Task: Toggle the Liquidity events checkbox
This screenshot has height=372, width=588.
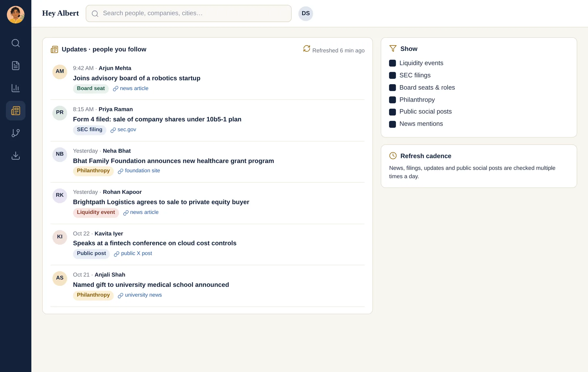Action: tap(393, 63)
